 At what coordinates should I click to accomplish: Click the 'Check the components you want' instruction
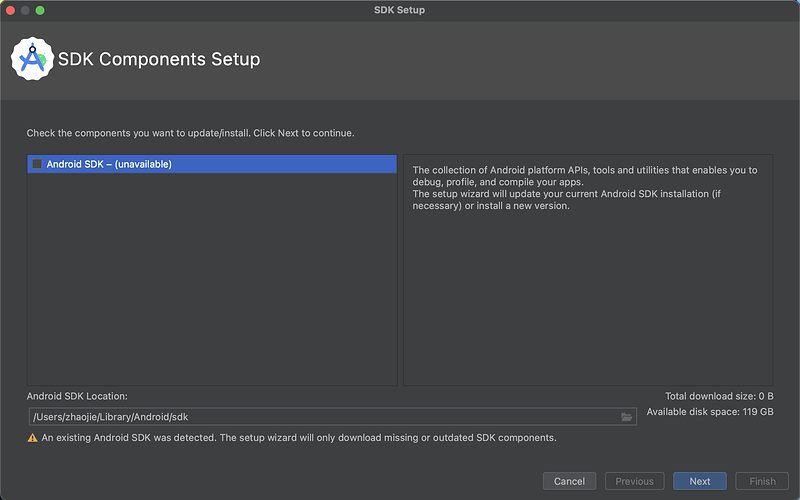pos(190,133)
